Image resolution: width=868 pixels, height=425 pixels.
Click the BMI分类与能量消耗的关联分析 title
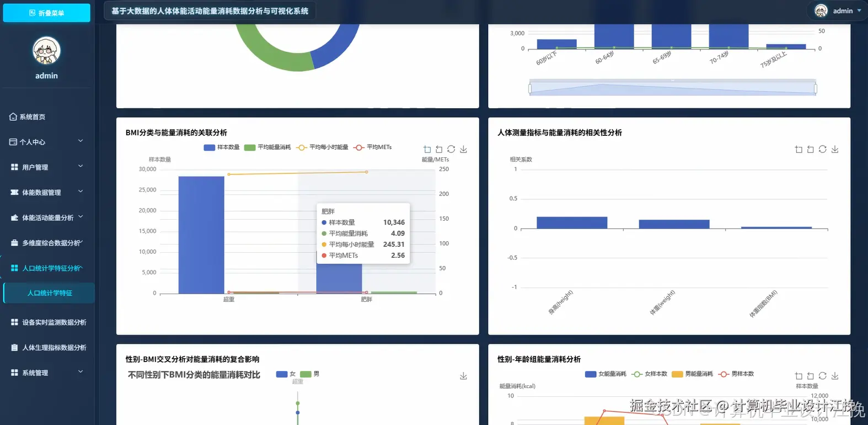point(176,132)
